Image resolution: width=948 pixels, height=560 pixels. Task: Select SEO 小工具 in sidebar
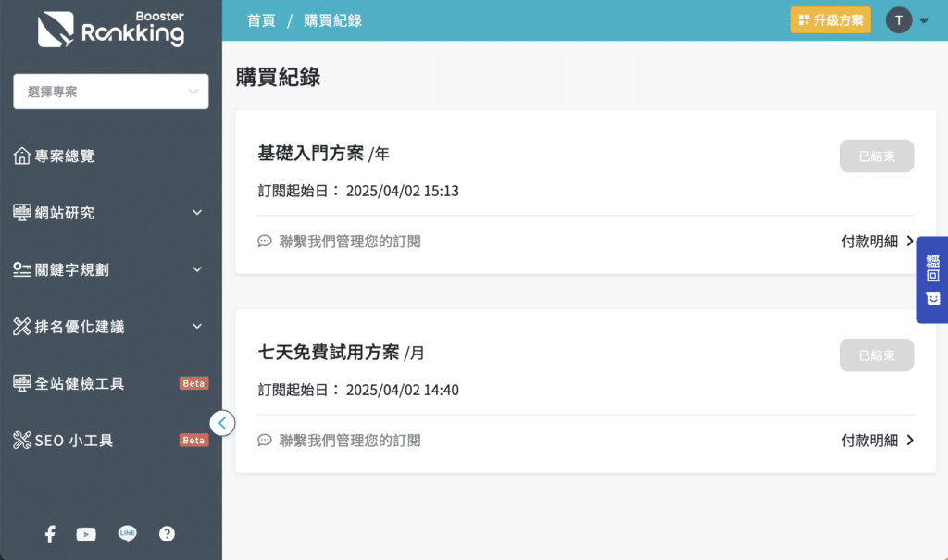coord(74,441)
